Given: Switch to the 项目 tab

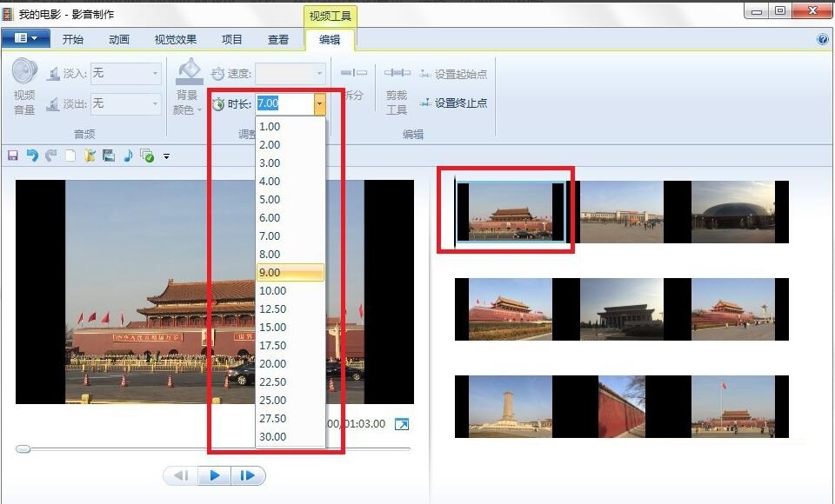Looking at the screenshot, I should [231, 39].
